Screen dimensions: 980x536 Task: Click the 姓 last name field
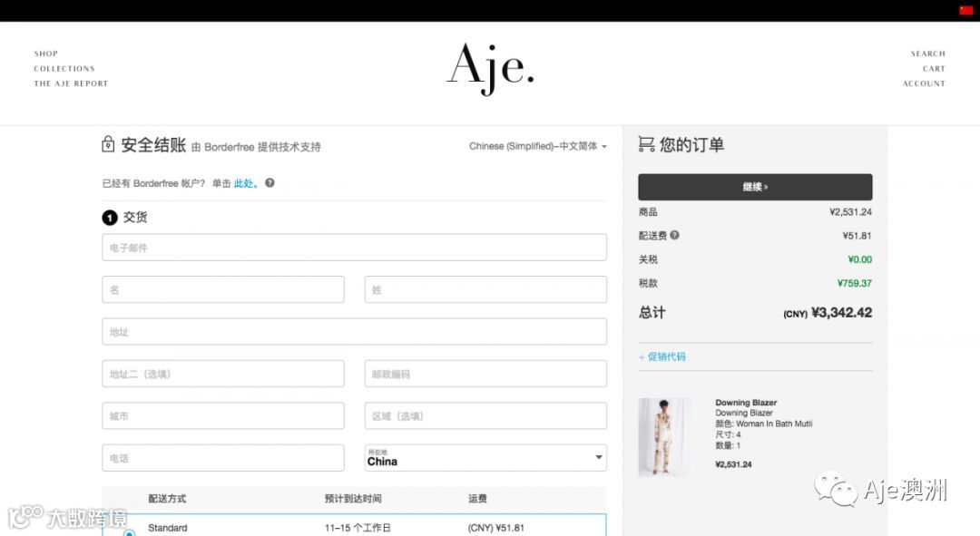click(x=485, y=290)
